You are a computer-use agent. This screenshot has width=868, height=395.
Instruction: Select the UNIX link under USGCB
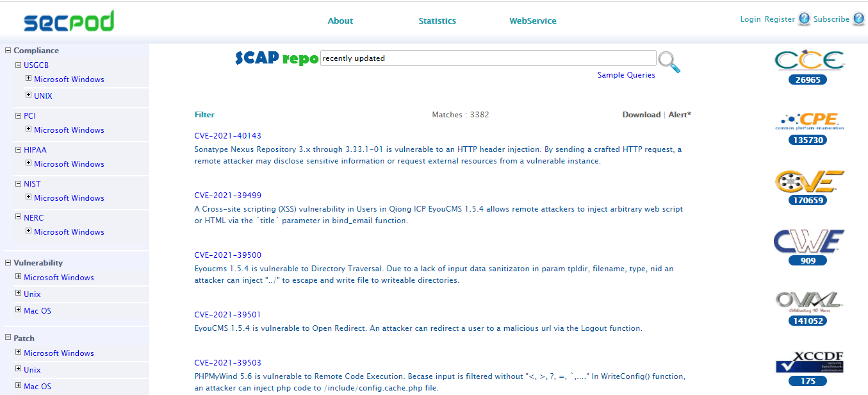(x=43, y=96)
